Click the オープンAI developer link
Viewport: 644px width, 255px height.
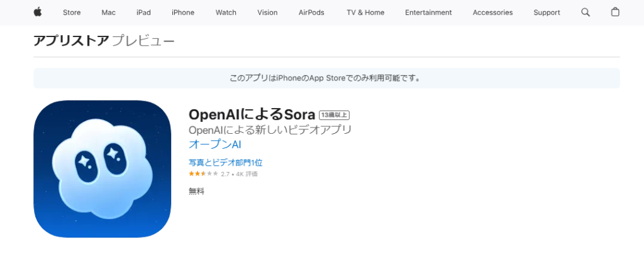215,145
